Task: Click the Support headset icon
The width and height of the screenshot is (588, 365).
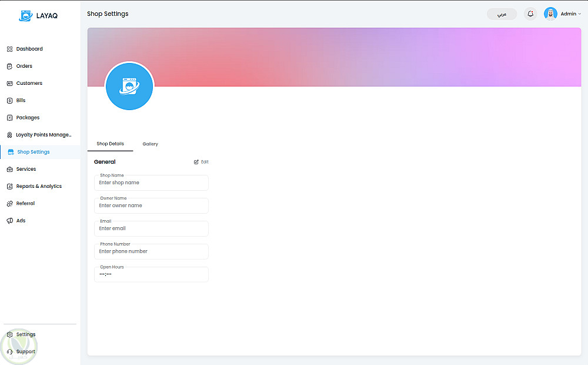Action: pos(10,352)
